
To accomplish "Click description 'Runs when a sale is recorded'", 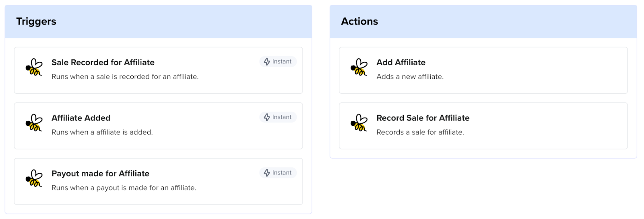I will click(x=125, y=77).
